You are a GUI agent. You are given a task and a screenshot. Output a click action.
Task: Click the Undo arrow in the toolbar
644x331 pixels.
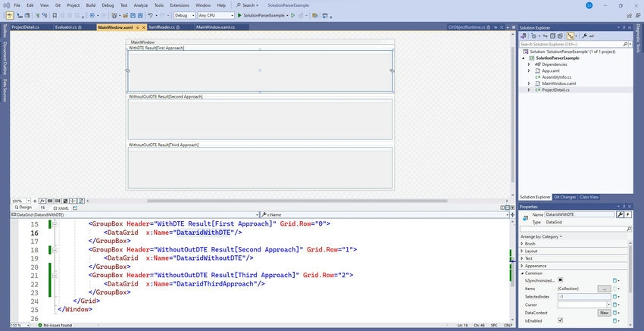click(x=151, y=15)
